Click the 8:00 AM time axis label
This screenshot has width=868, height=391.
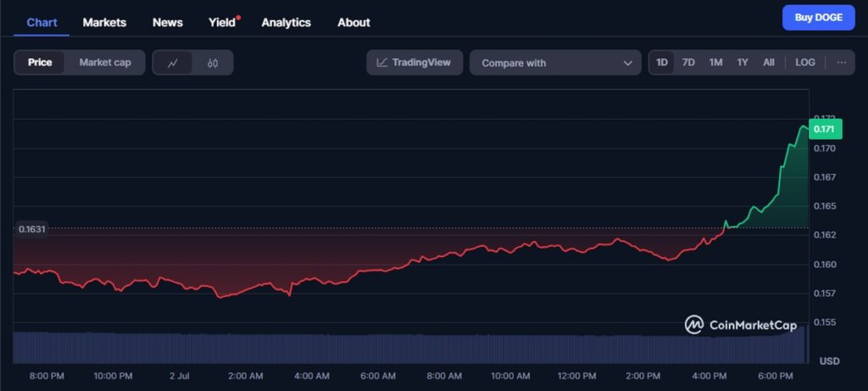click(x=444, y=376)
